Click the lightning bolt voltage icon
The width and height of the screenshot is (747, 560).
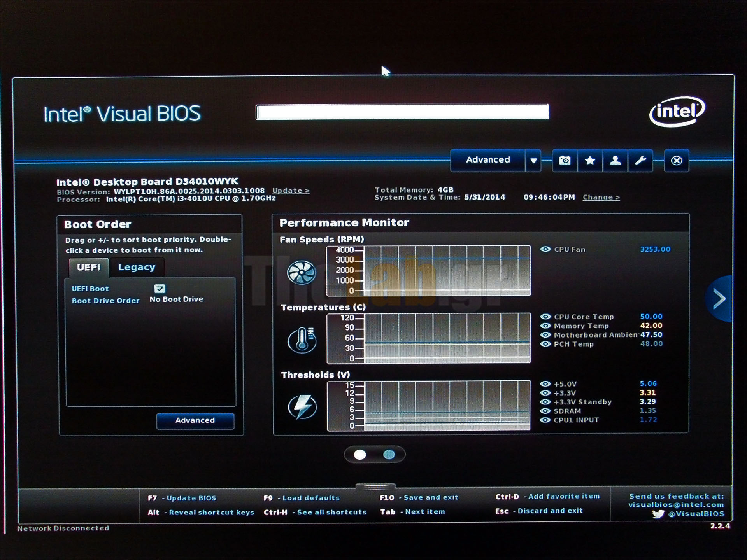tap(302, 407)
